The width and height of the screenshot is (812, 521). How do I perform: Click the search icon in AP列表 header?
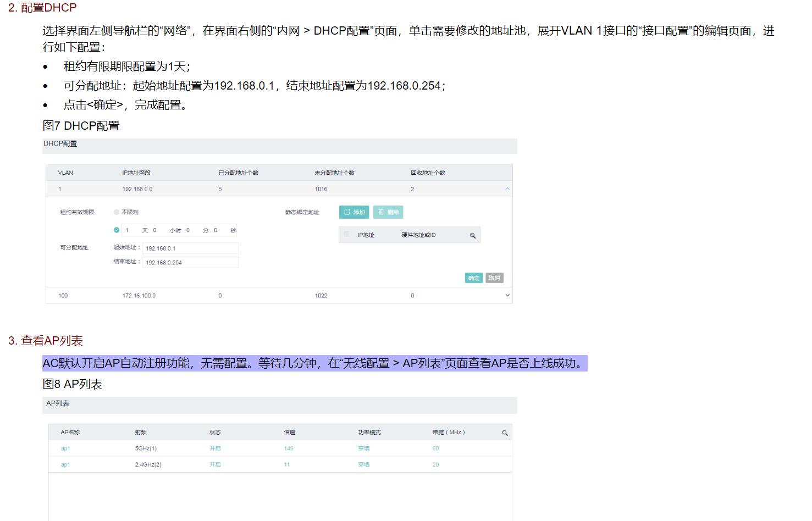coord(505,433)
